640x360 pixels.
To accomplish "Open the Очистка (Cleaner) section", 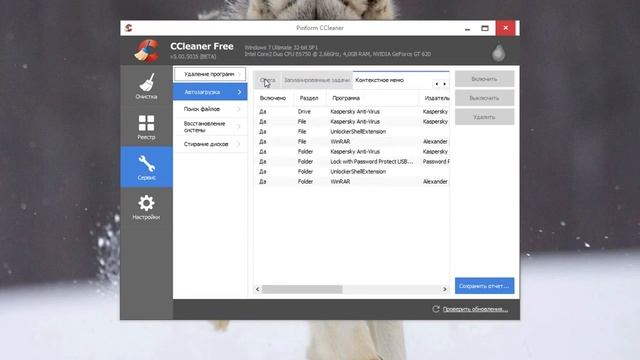I will pos(146,86).
